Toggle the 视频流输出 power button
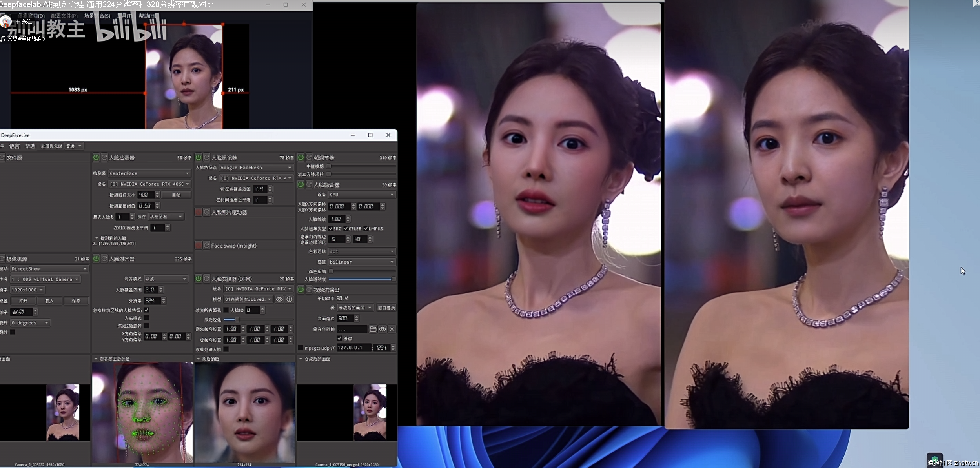The image size is (980, 468). click(301, 290)
